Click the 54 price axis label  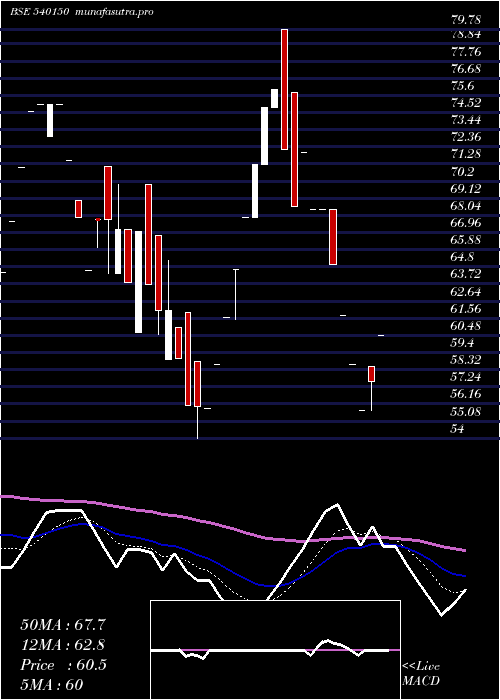pos(458,429)
